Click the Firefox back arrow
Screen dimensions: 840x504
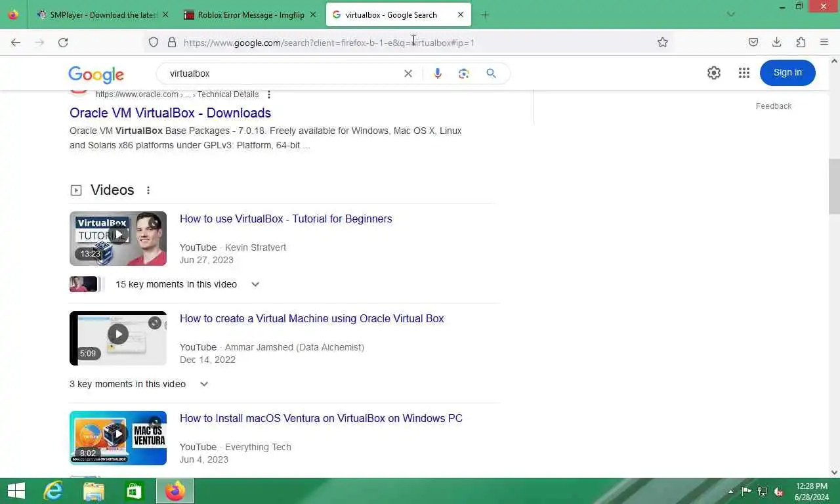[16, 42]
